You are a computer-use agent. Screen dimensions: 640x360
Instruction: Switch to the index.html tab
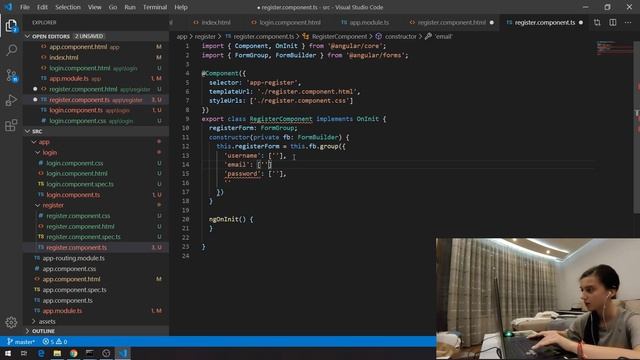(212, 22)
